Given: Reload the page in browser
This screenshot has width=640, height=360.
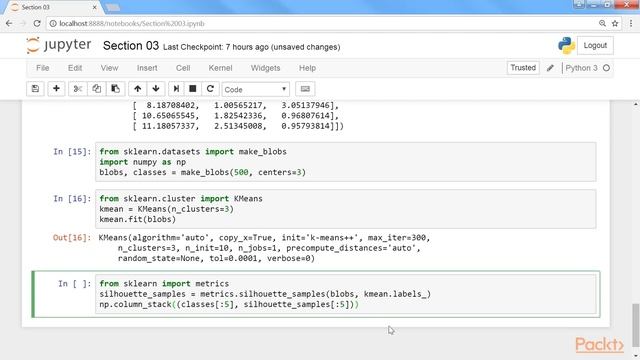Looking at the screenshot, I should (37, 24).
